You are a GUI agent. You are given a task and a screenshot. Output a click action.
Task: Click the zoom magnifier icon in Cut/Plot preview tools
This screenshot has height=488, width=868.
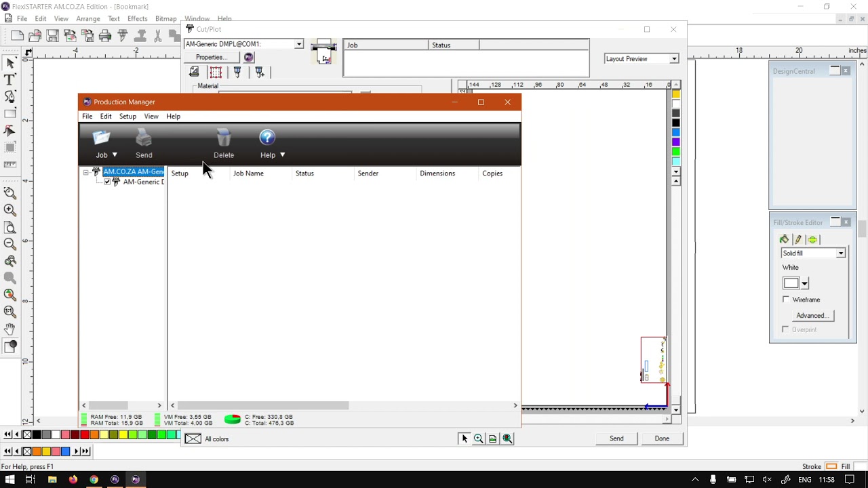[479, 439]
